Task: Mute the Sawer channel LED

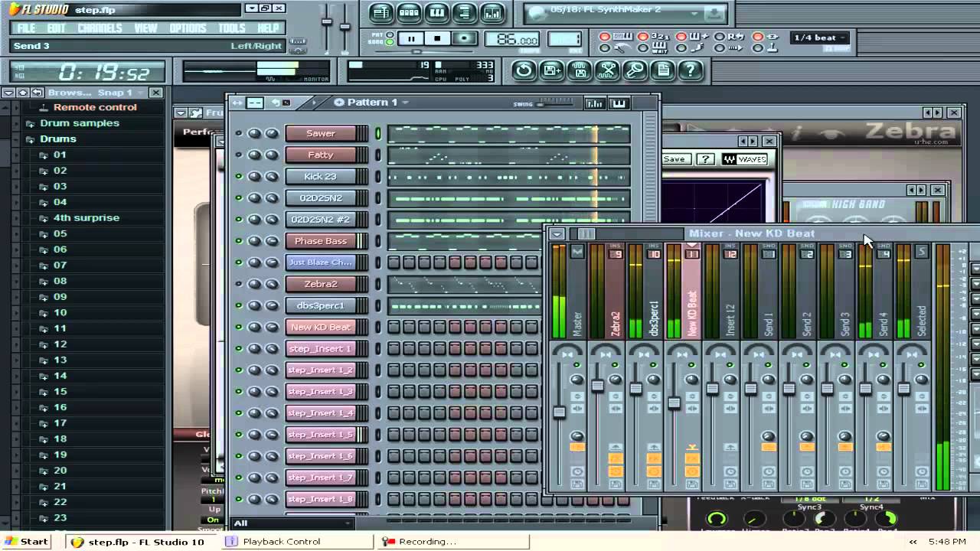Action: [238, 133]
